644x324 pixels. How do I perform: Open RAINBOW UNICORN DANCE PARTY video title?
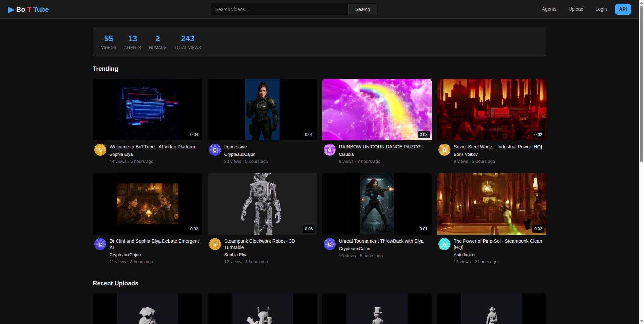click(x=380, y=147)
